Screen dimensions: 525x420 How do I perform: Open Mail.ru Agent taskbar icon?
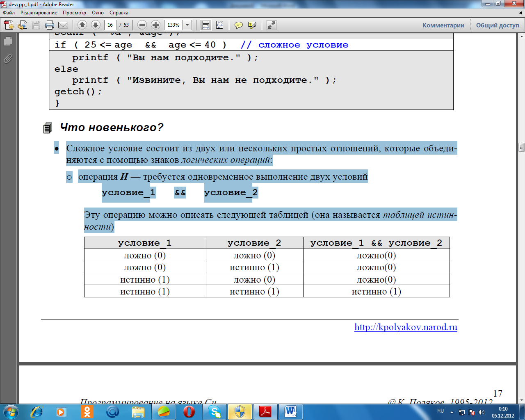[113, 411]
